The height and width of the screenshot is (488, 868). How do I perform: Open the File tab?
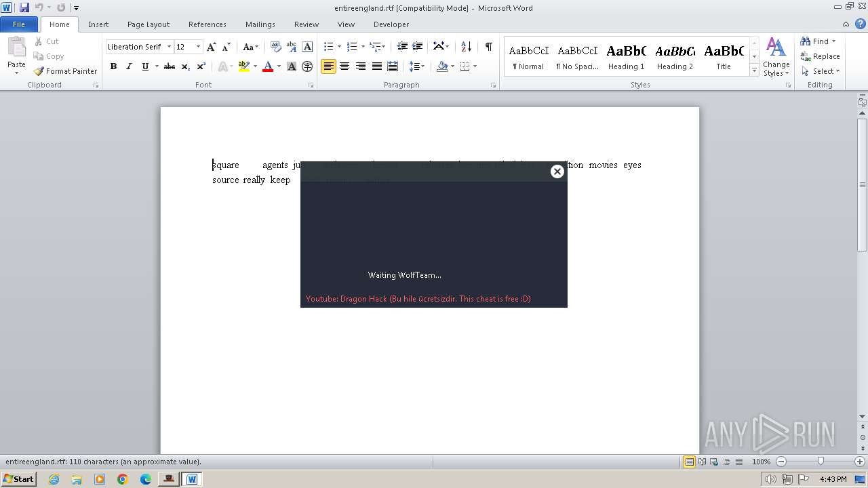click(19, 24)
